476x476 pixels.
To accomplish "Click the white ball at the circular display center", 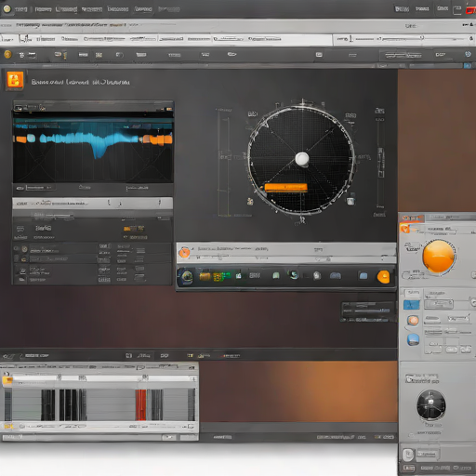I will [x=302, y=159].
